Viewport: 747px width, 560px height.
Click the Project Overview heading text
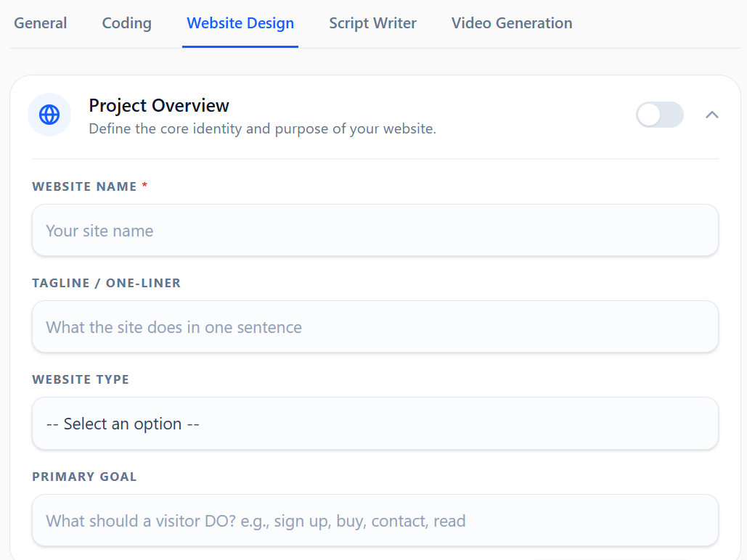point(158,105)
